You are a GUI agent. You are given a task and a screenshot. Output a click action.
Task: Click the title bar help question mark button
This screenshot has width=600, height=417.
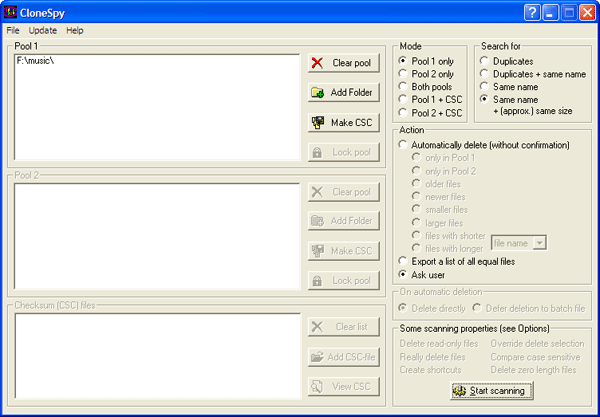(x=532, y=13)
